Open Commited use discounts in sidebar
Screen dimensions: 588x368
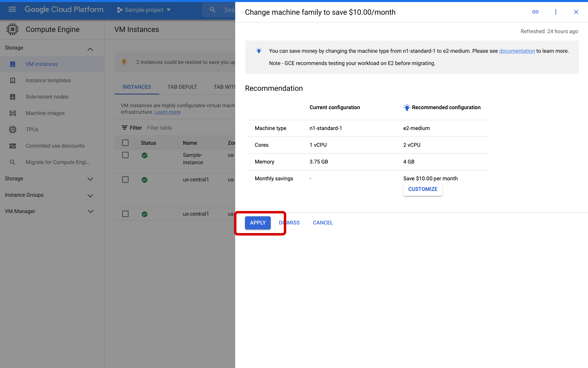(52, 146)
